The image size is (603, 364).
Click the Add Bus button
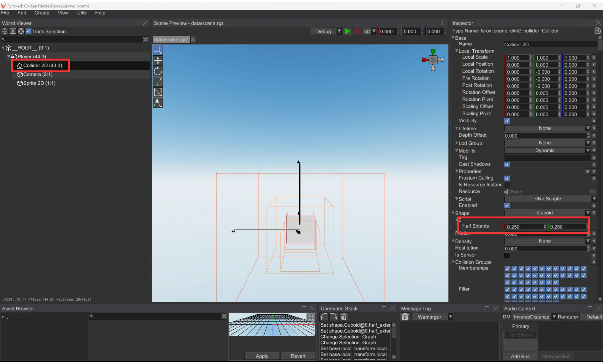520,356
